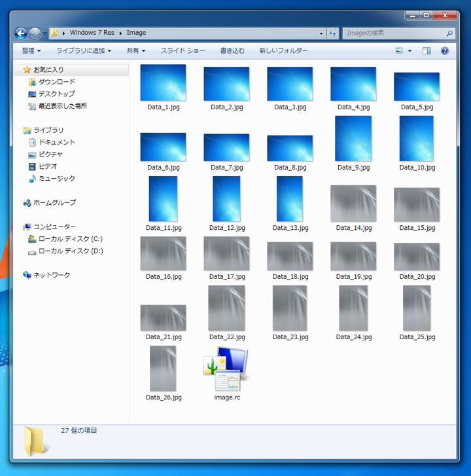471x476 pixels.
Task: Click the network icon beside ネットワーク
Action: [x=27, y=275]
